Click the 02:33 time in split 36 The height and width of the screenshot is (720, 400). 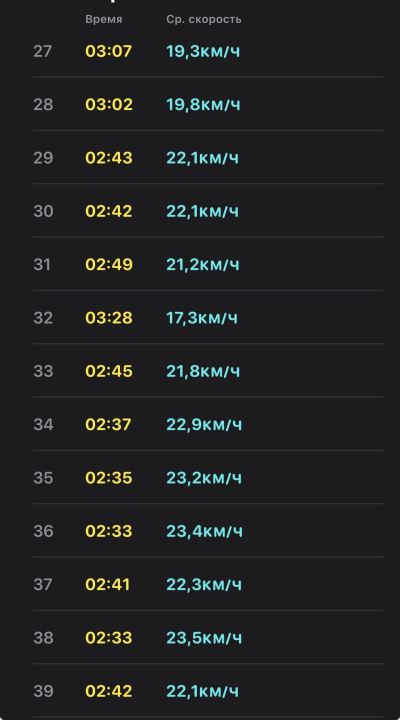click(x=109, y=531)
